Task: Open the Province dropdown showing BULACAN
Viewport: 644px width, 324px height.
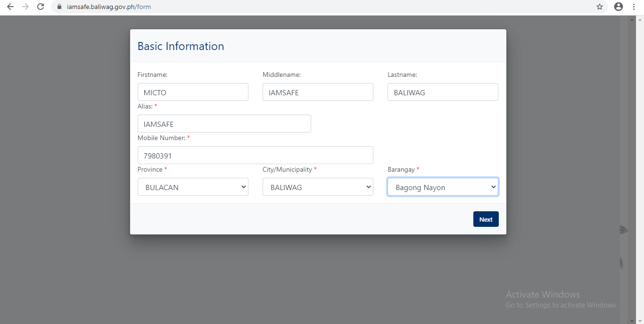Action: tap(193, 187)
